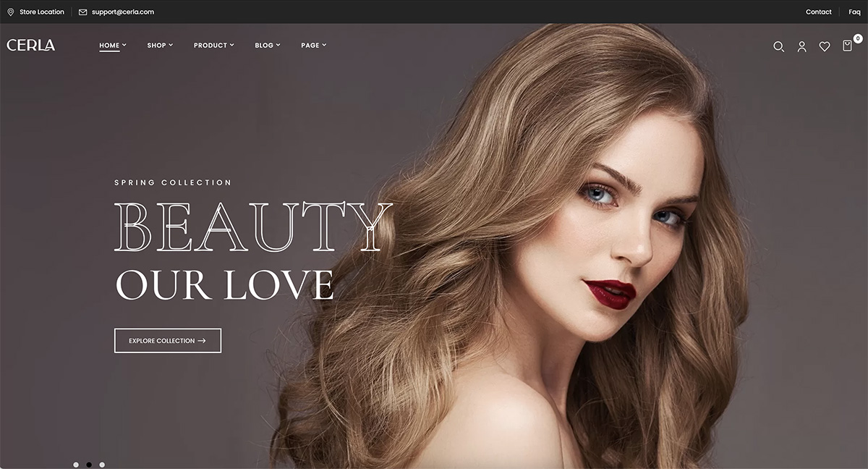Click the OUR LOVE headline text
The image size is (868, 469).
point(224,284)
